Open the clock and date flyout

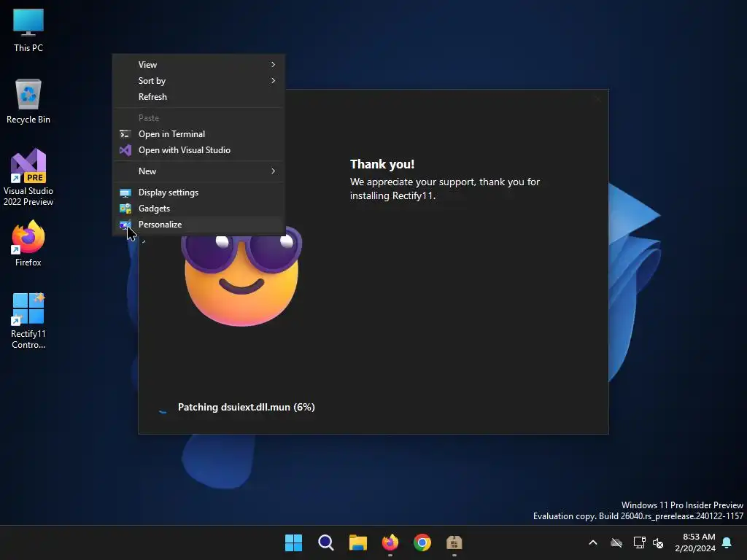click(695, 542)
